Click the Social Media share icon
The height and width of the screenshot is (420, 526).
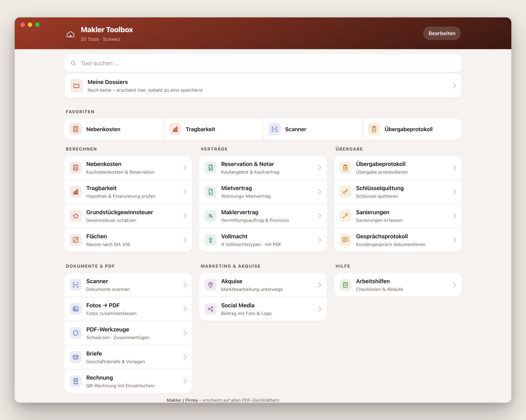210,309
